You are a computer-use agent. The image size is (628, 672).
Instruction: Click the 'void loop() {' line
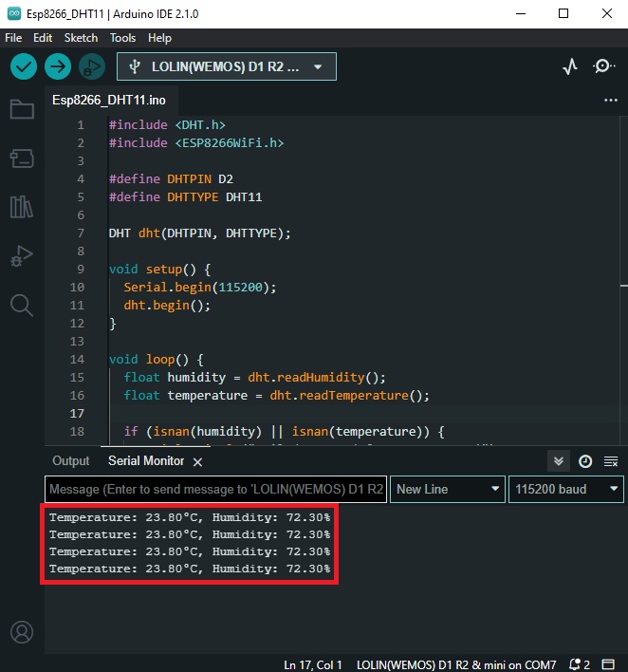pyautogui.click(x=157, y=359)
